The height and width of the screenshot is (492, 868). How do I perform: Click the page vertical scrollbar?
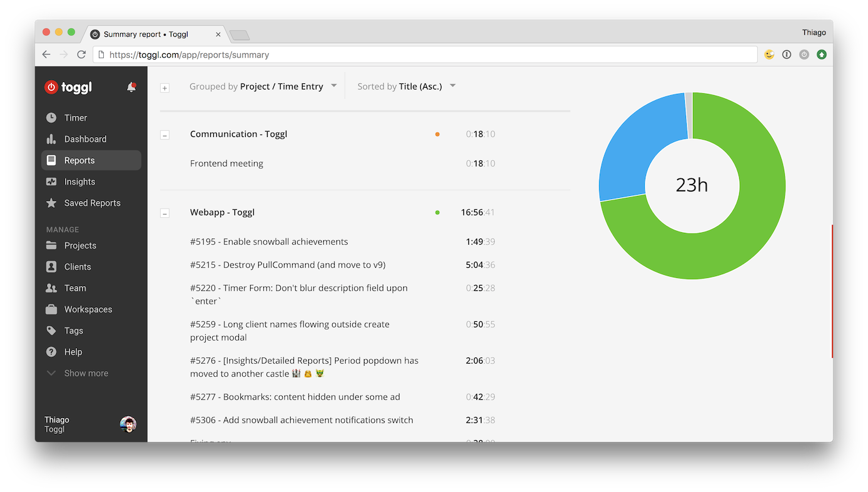click(x=832, y=291)
